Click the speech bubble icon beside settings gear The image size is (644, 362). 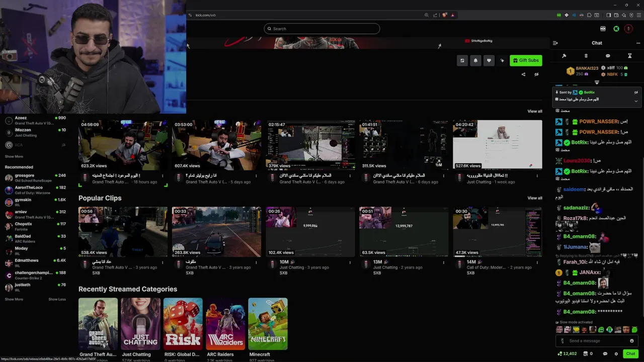point(605,354)
